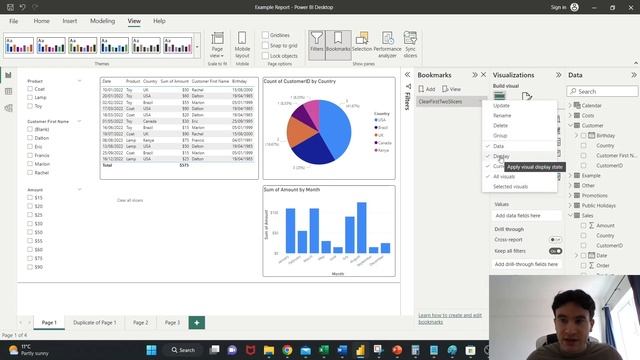The image size is (640, 360).
Task: Check the Rachel customer slicer box
Action: 30,173
